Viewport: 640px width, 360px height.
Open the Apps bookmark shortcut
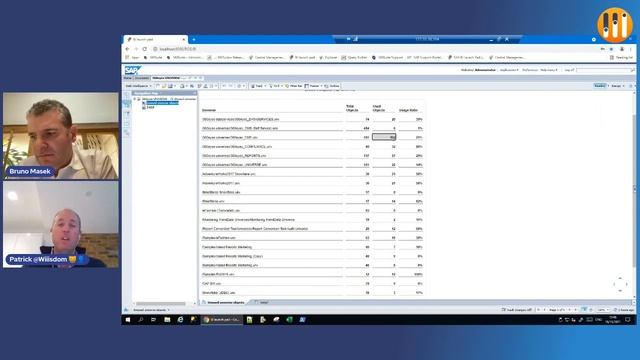[x=132, y=58]
